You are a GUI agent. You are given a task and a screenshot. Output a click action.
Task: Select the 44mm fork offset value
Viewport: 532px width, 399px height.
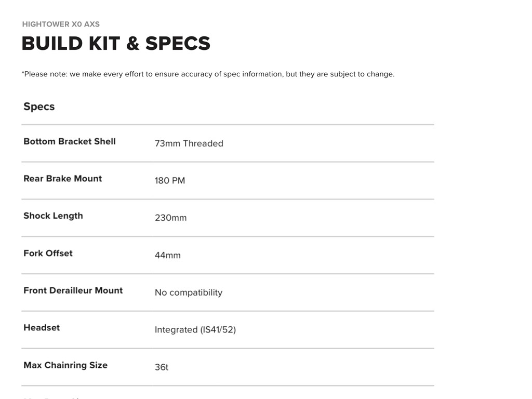tap(168, 255)
